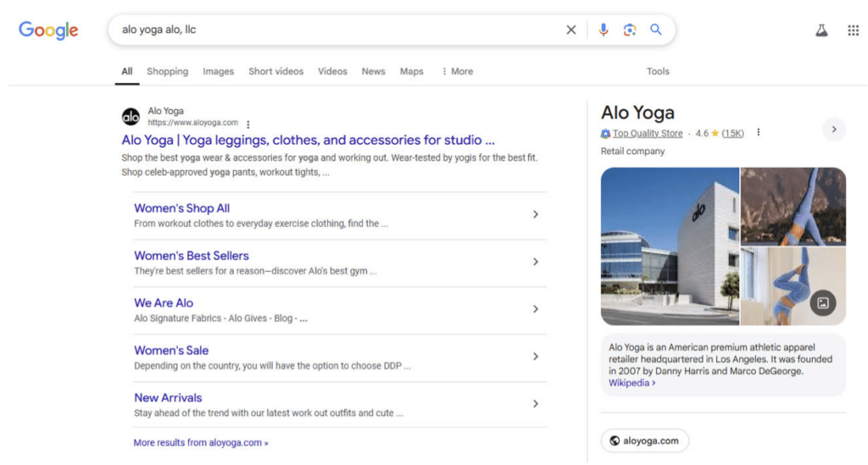Switch to the Shopping tab
This screenshot has height=465, width=868.
click(167, 71)
